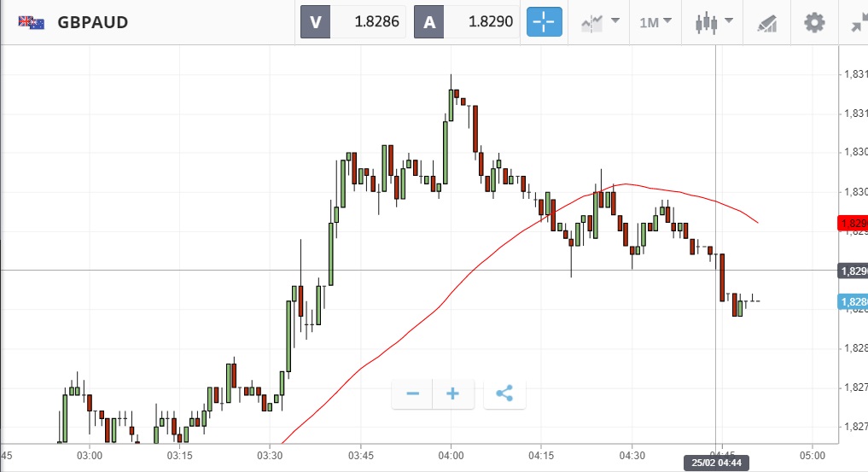Click the blue current price label
The height and width of the screenshot is (472, 868).
point(853,301)
